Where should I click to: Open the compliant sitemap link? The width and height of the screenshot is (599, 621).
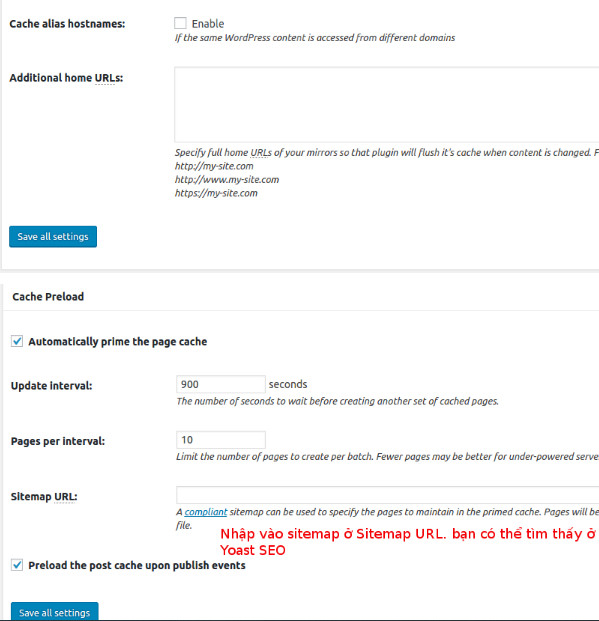206,512
